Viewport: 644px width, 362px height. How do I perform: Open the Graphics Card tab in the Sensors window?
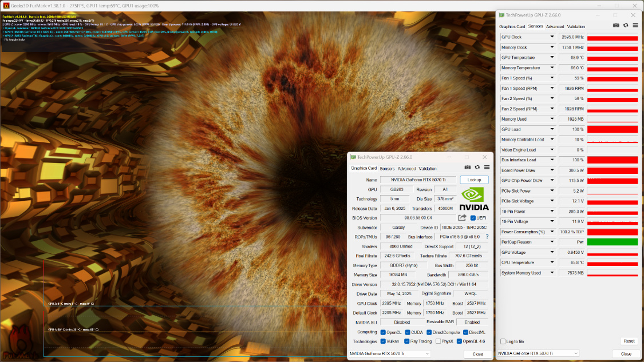512,26
